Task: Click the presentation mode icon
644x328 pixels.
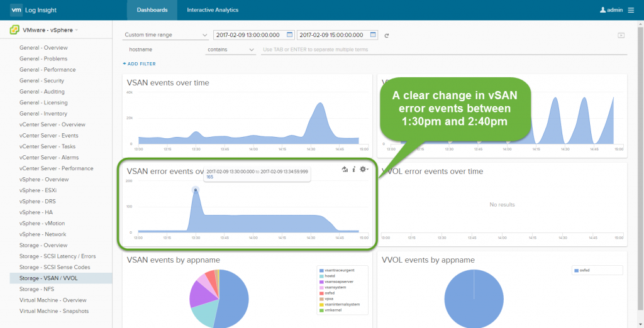Action: (621, 35)
